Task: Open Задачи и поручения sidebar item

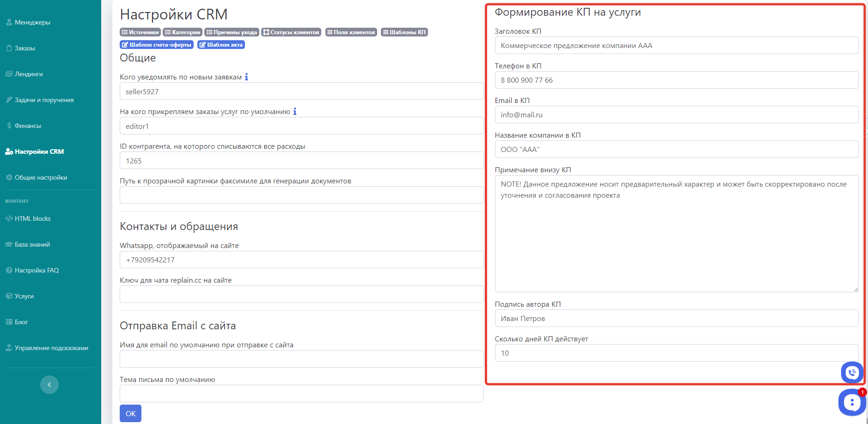Action: click(44, 100)
